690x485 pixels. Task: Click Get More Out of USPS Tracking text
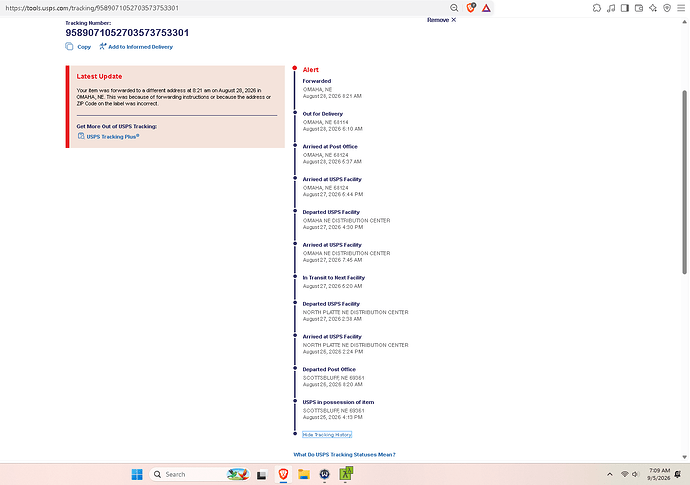pos(117,126)
